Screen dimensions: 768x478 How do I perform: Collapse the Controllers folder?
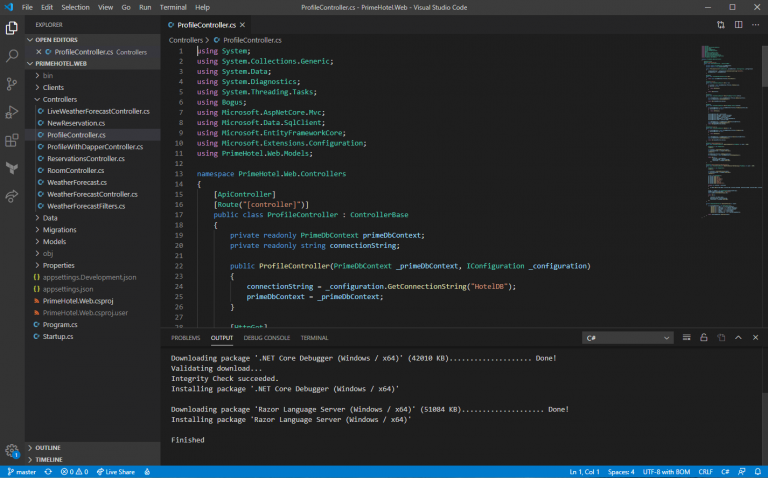pos(59,99)
